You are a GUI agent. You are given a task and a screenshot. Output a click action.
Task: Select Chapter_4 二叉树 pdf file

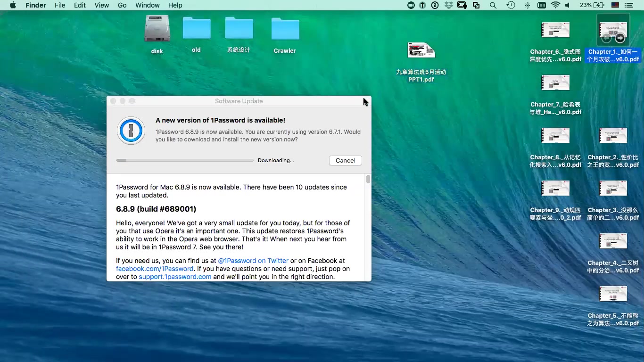pos(613,241)
